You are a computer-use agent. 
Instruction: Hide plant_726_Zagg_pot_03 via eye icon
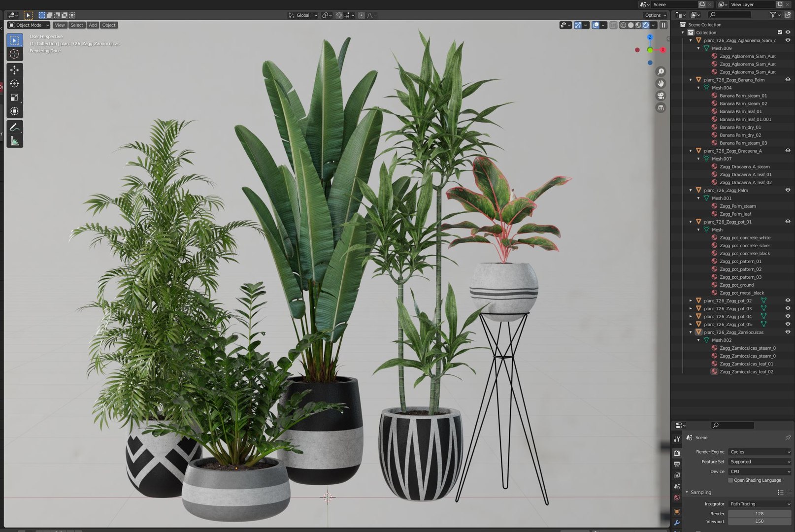click(x=788, y=308)
